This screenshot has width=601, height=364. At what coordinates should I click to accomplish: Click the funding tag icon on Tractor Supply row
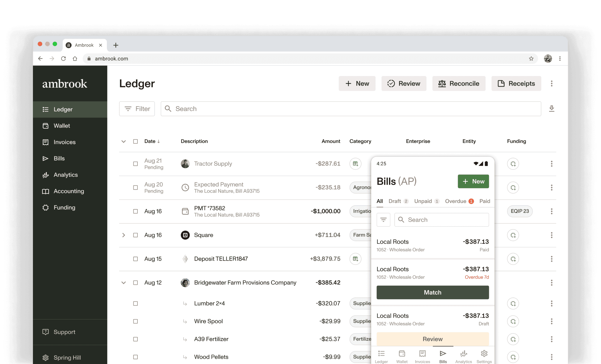[x=513, y=164]
